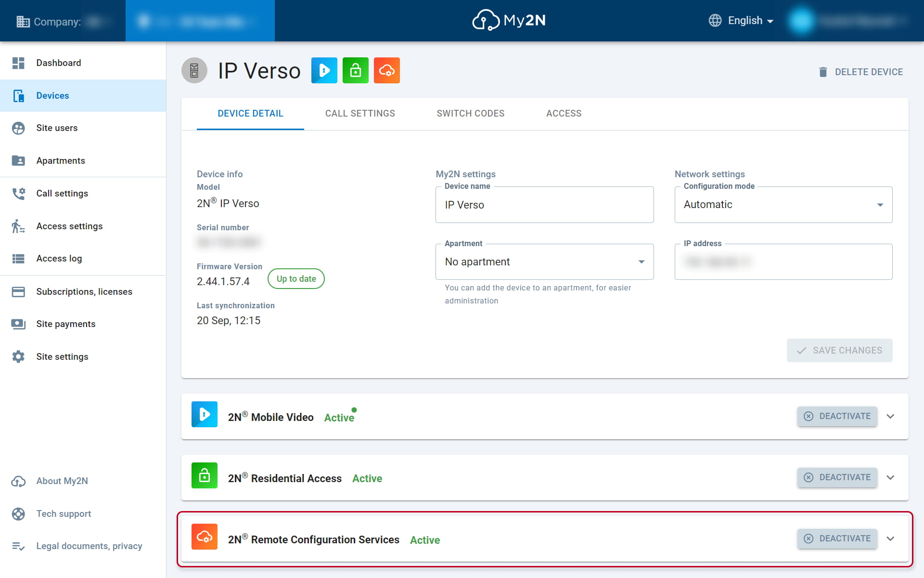Open the Access tab
This screenshot has height=578, width=924.
[564, 114]
